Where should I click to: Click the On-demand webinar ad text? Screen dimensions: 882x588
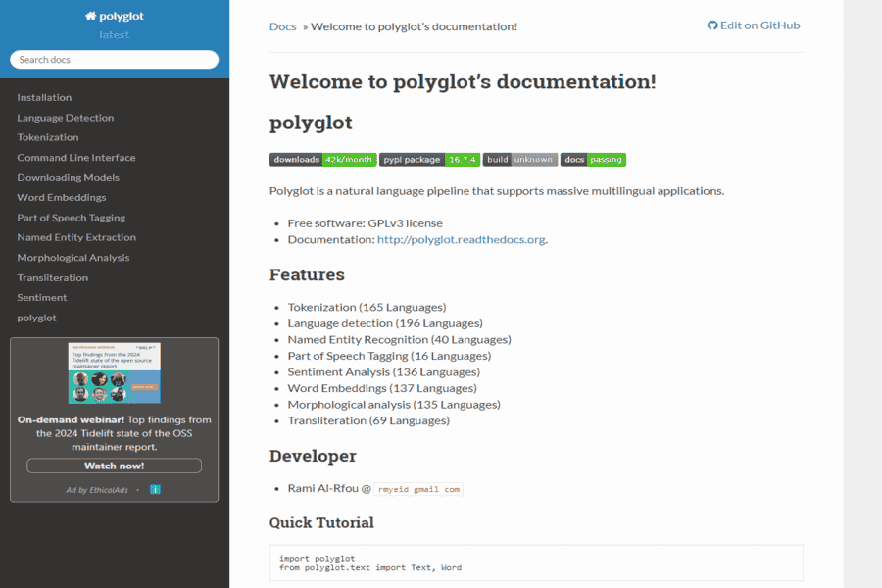(x=115, y=433)
